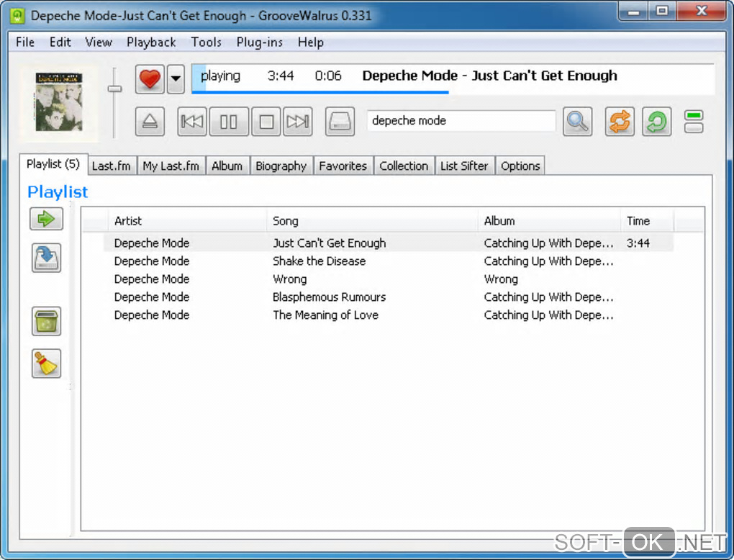
Task: Select The Meaning of Love song row
Action: coord(388,315)
